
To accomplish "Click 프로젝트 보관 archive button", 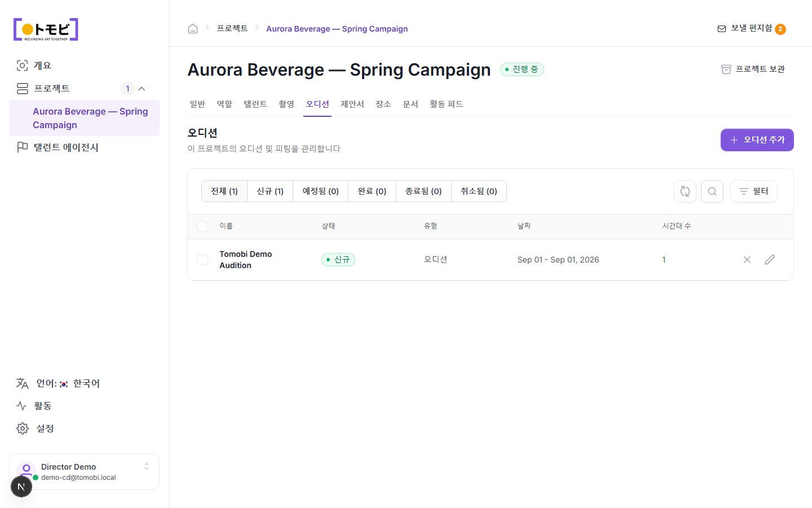I will coord(753,69).
